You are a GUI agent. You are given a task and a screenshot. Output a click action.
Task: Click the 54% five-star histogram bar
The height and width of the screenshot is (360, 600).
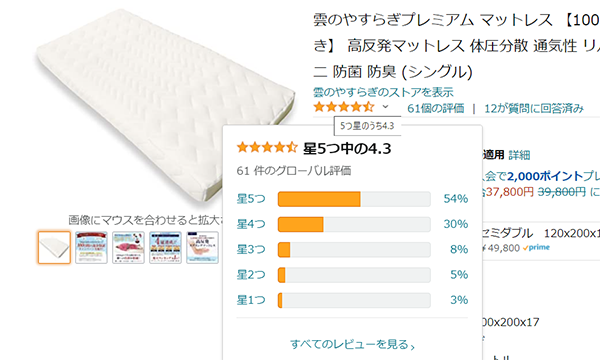click(354, 199)
